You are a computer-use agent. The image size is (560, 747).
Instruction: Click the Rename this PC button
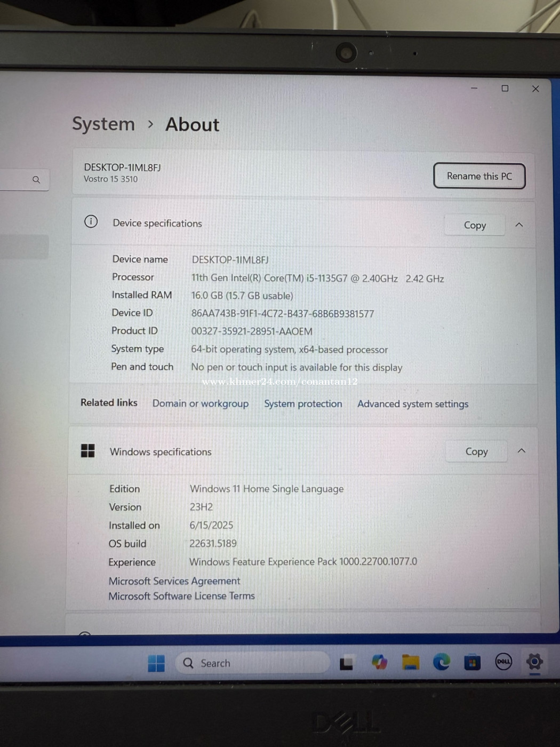(x=479, y=176)
